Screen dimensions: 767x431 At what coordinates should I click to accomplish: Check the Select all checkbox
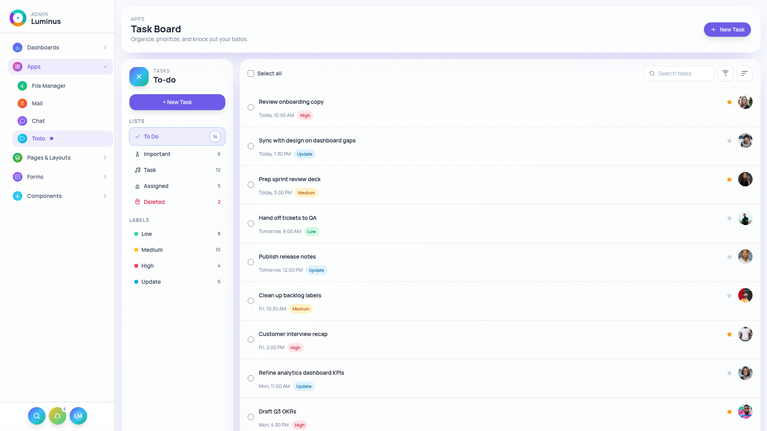point(251,73)
